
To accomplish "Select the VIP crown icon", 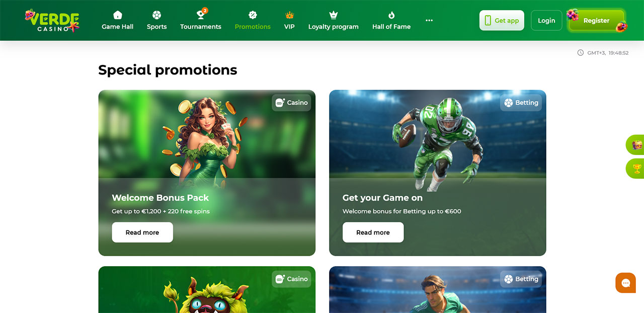I will [x=289, y=15].
